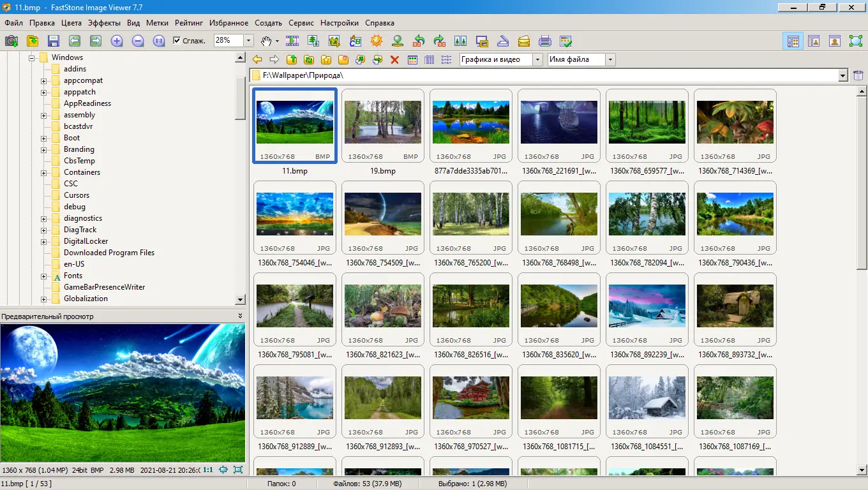Viewport: 868px width, 490px height.
Task: Expand the Fonts folder in the tree
Action: click(43, 276)
